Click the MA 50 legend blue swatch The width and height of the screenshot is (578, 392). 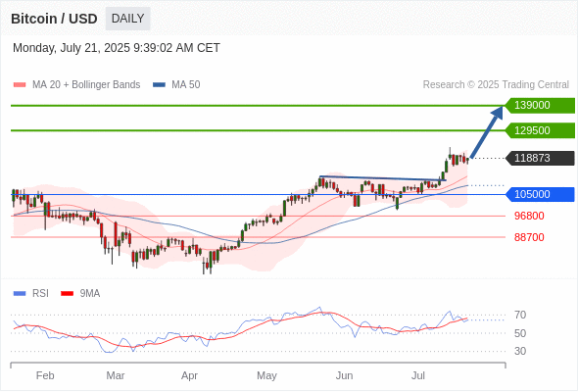coord(159,85)
